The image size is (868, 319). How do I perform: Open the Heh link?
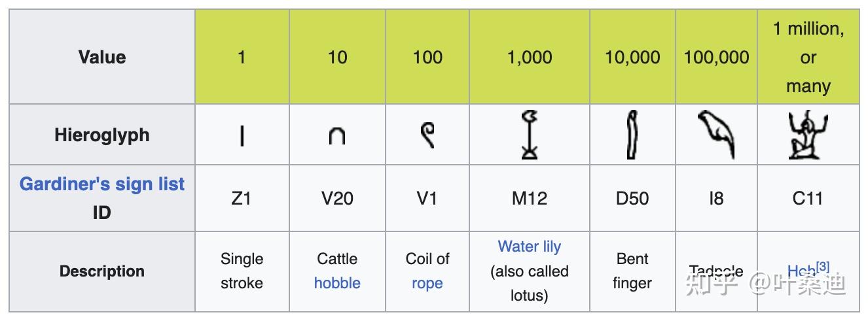(x=801, y=272)
